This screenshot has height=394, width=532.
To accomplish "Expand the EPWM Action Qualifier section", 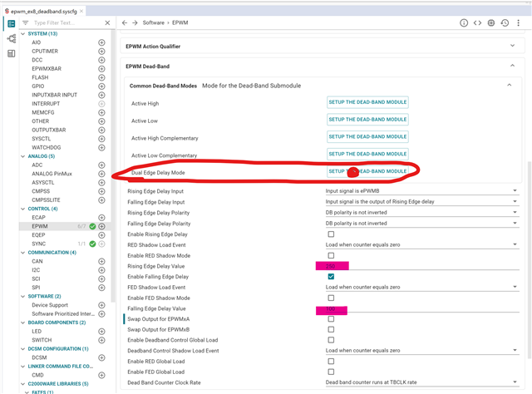I will [513, 47].
